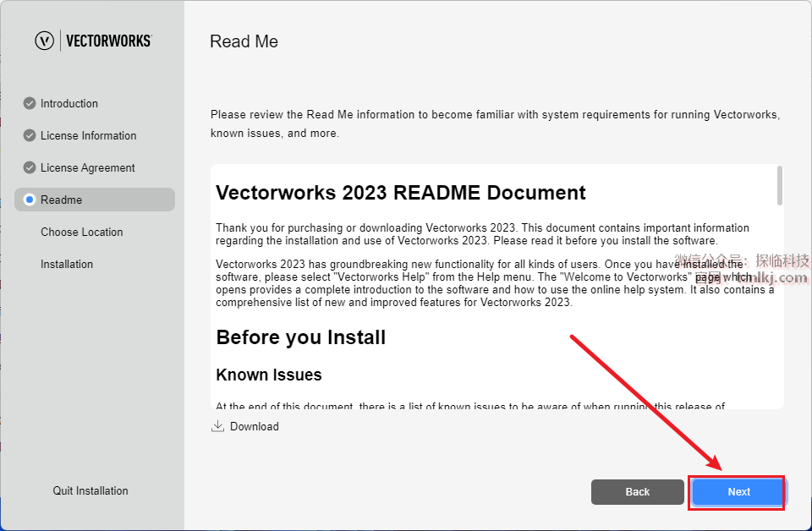Click the README scrollbar thumb
The height and width of the screenshot is (531, 812).
(x=779, y=186)
